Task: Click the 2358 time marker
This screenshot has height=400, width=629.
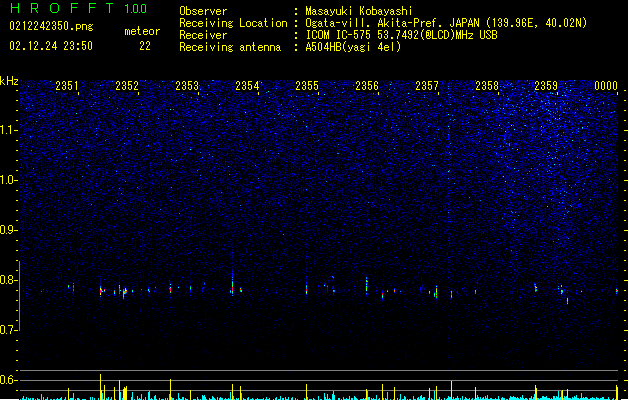Action: [487, 85]
